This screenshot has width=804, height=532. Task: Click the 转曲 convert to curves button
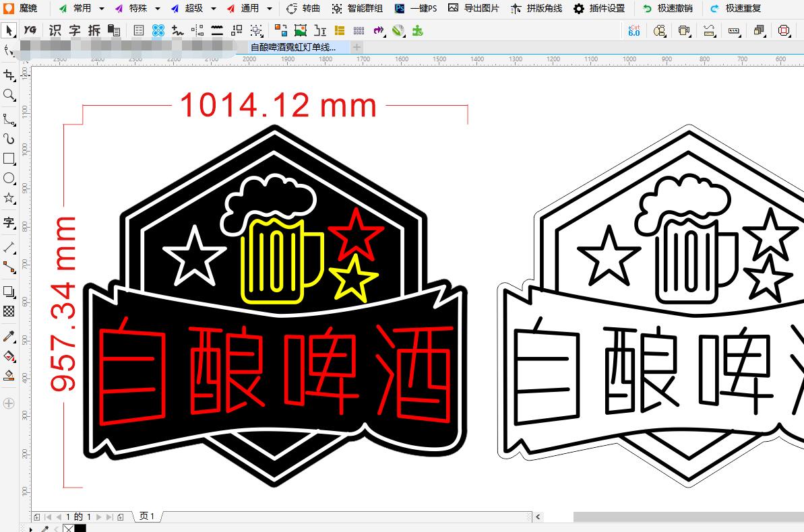(x=303, y=8)
